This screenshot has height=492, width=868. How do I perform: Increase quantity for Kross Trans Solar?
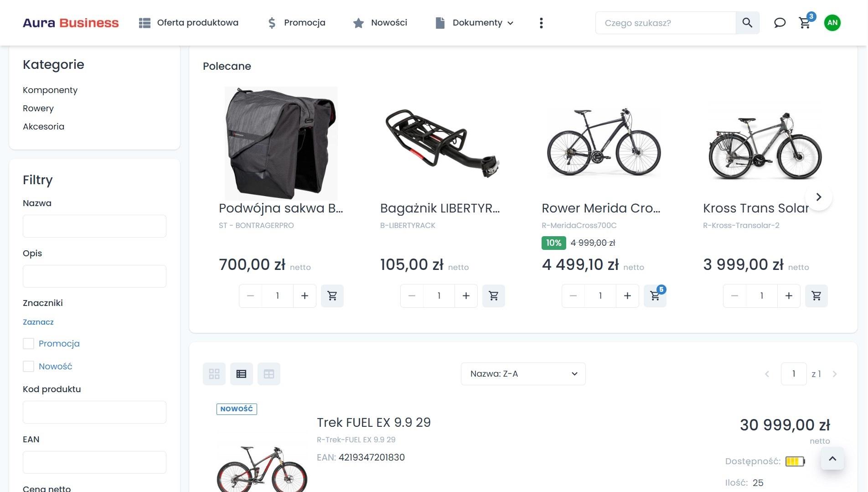[x=789, y=296]
